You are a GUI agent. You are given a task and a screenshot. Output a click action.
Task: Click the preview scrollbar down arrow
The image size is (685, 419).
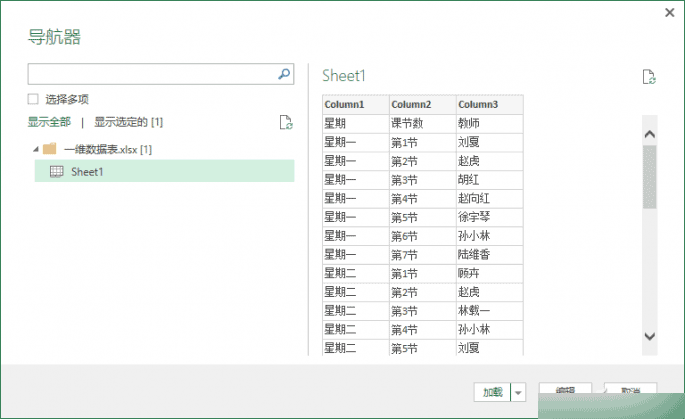tap(649, 337)
